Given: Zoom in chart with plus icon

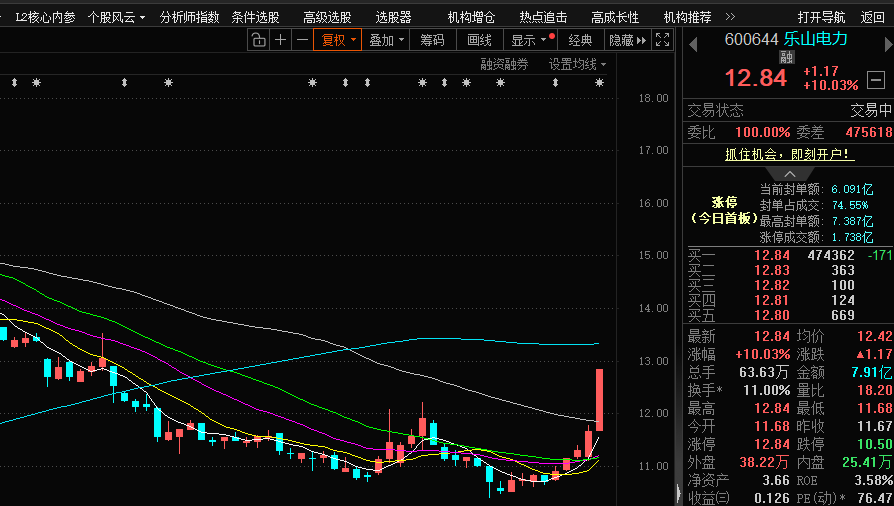Looking at the screenshot, I should click(280, 40).
